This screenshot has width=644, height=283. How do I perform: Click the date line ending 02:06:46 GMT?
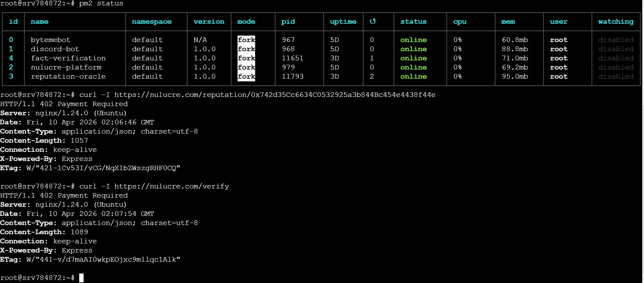pyautogui.click(x=77, y=122)
